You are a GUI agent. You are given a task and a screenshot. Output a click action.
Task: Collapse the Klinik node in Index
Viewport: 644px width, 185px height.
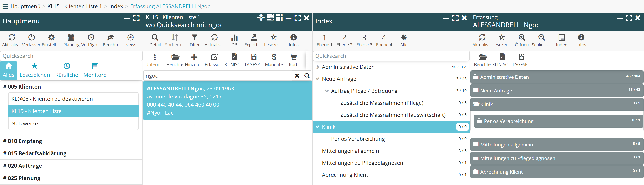coord(317,127)
